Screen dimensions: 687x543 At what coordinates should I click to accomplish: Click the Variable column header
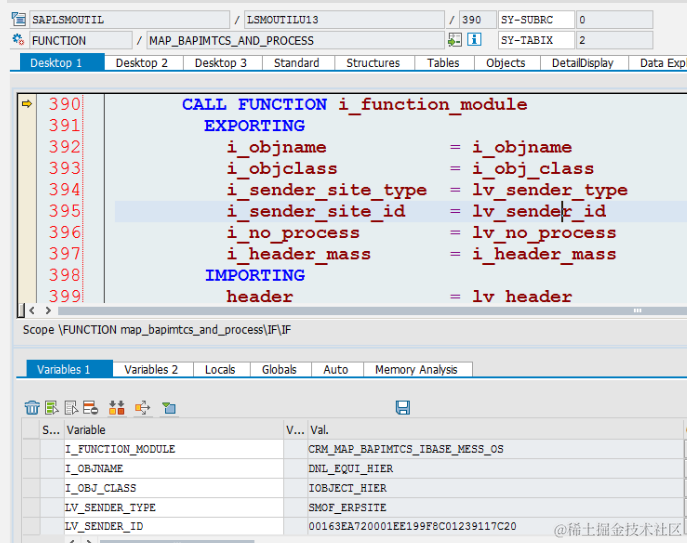click(174, 430)
